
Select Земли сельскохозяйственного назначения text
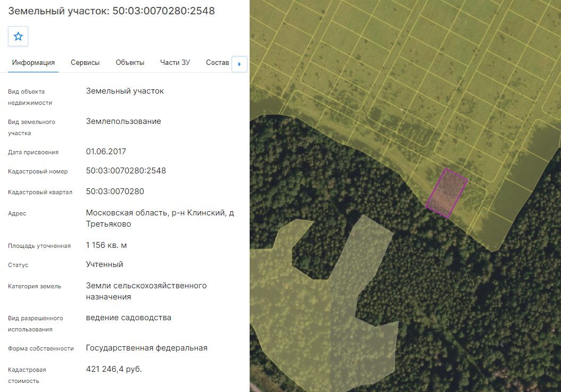(146, 291)
